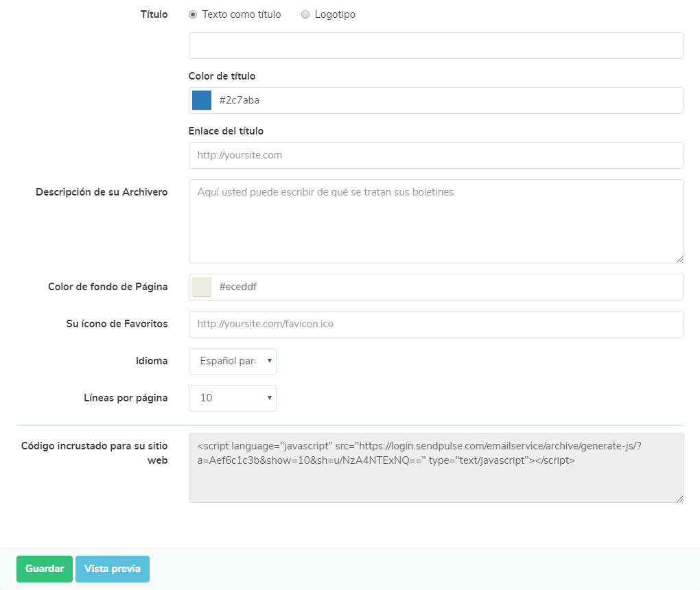Click the embedded script code box
Viewport: 700px width, 590px height.
click(436, 468)
